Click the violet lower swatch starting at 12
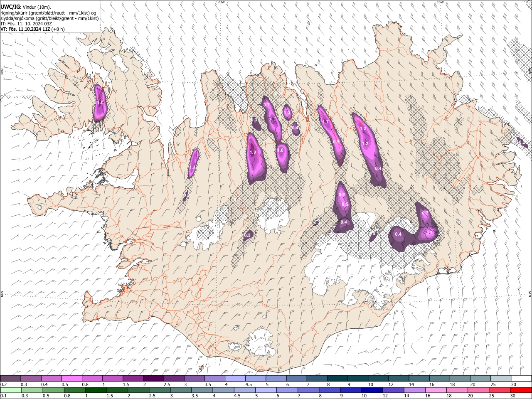 [x=393, y=390]
